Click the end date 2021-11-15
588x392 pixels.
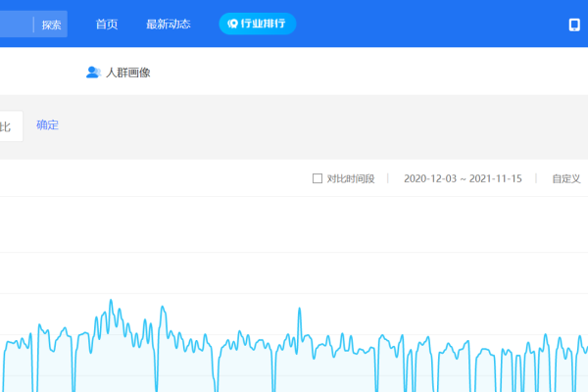[496, 178]
